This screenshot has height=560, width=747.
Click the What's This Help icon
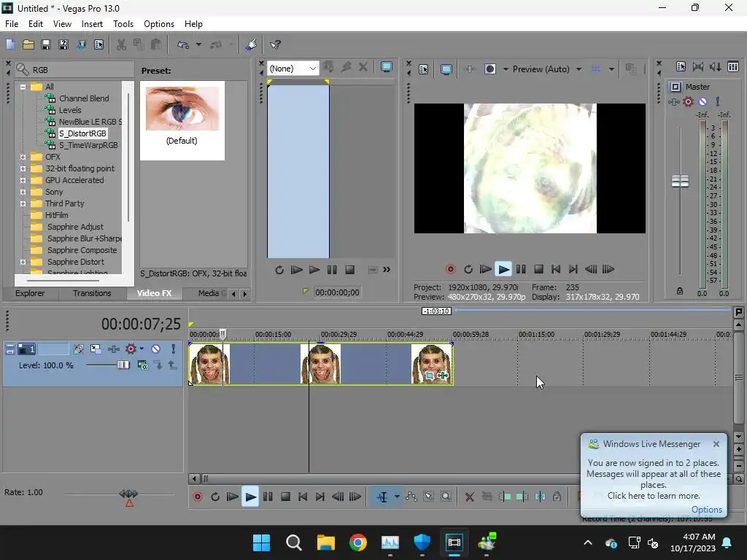point(275,44)
